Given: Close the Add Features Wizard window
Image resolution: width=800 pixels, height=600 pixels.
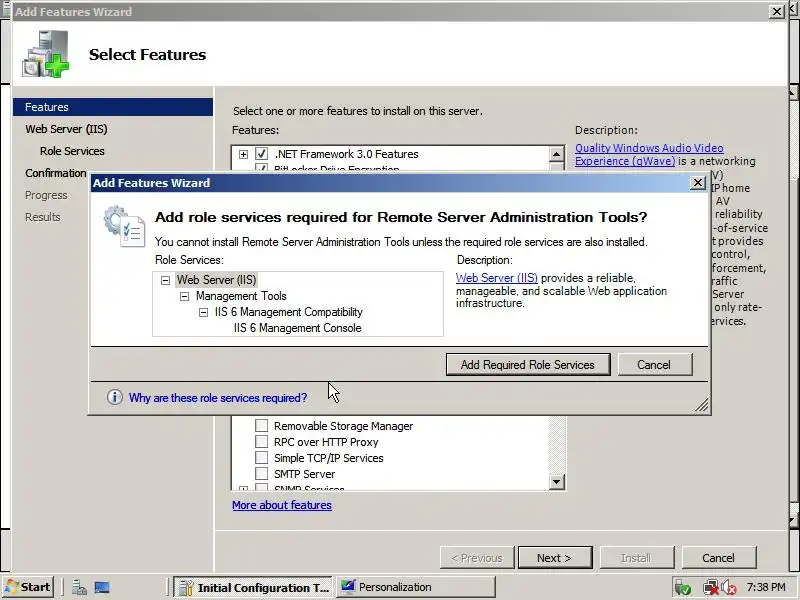Looking at the screenshot, I should tap(777, 11).
